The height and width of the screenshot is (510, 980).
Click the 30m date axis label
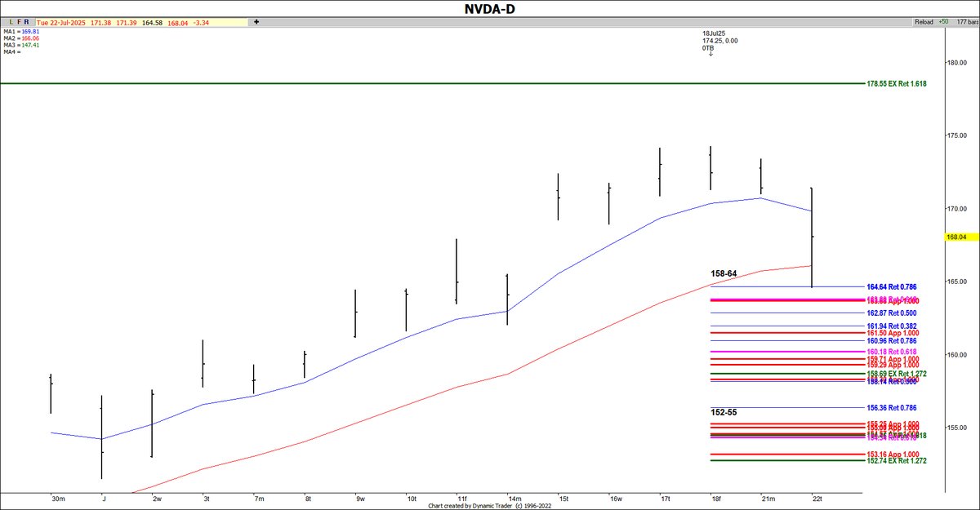tap(57, 498)
